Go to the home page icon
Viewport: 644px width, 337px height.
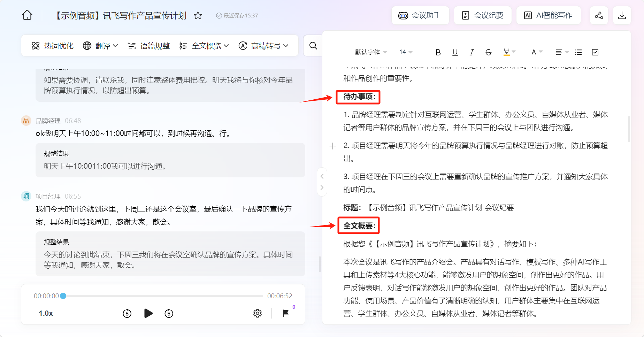(27, 15)
